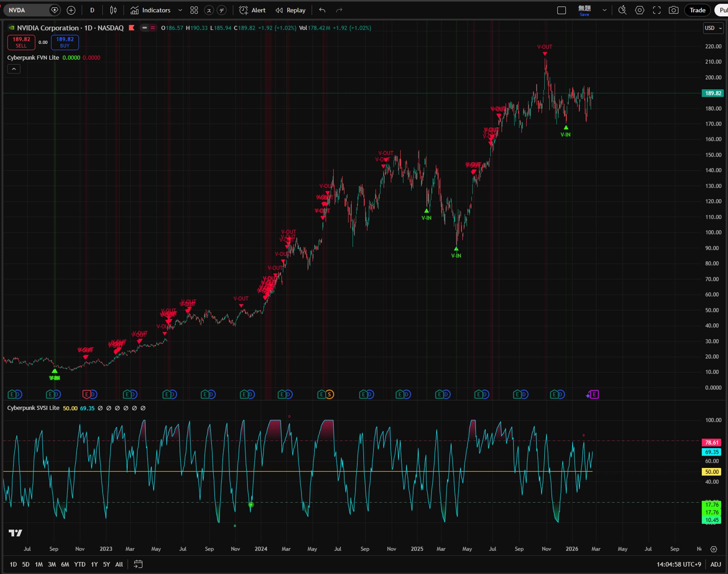Click the red earnings E marker
This screenshot has height=574, width=728.
pos(86,395)
